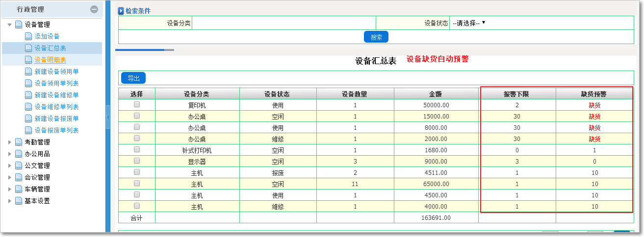Screen dimensions: 644x237
Task: Click the folder icon beside 设备管理
Action: tap(19, 24)
